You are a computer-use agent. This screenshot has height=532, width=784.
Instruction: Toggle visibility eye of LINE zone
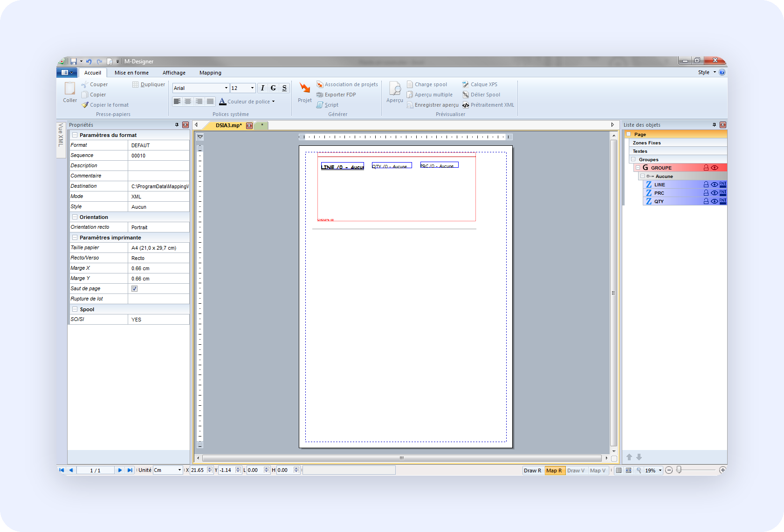click(714, 184)
